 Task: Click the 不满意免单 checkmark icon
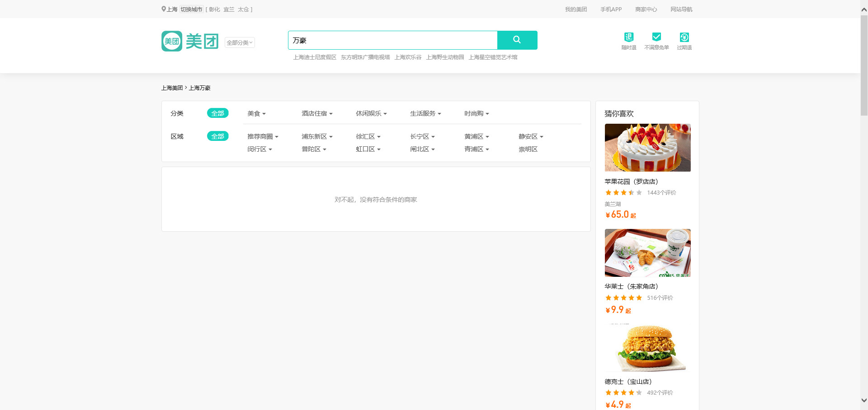pos(656,37)
